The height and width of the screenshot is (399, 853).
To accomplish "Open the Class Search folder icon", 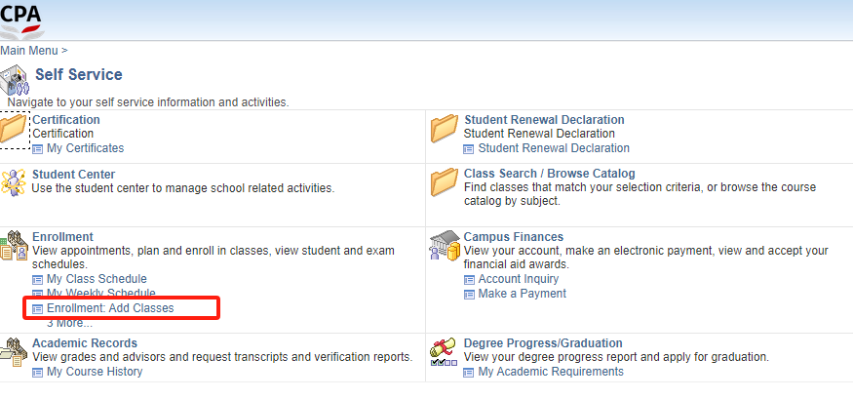I will [x=444, y=182].
